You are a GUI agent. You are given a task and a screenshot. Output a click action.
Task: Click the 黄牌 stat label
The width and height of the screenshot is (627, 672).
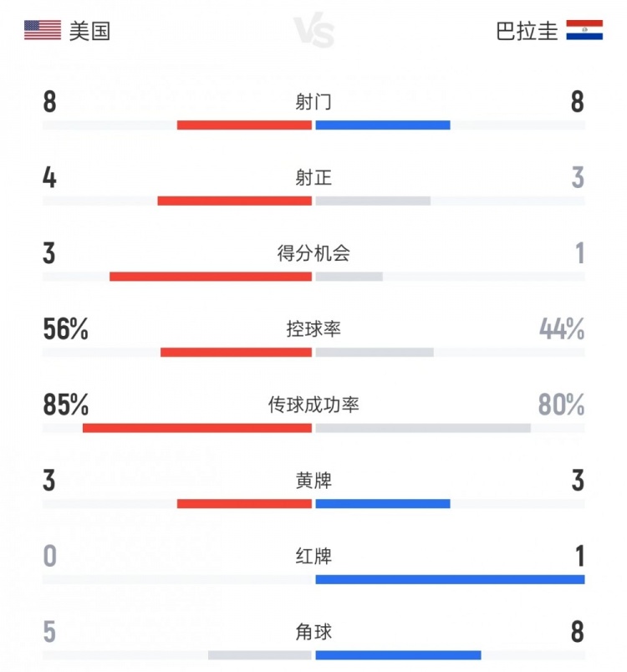pos(313,481)
